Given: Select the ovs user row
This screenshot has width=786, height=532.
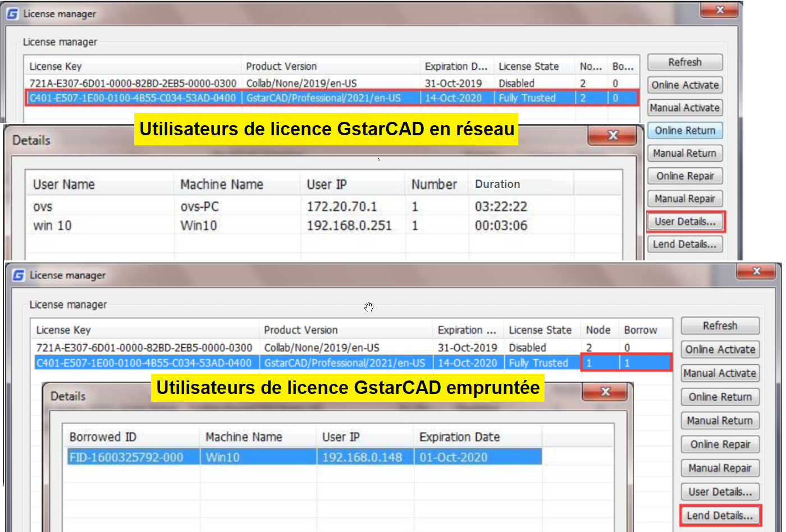Looking at the screenshot, I should (325, 207).
